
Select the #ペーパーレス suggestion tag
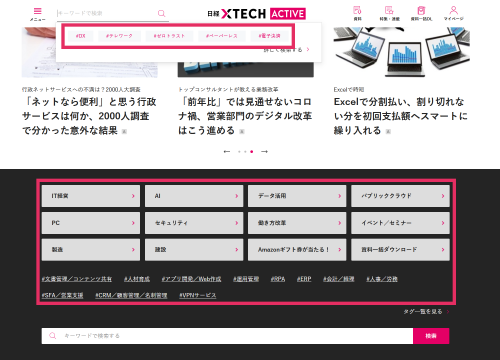pos(222,36)
